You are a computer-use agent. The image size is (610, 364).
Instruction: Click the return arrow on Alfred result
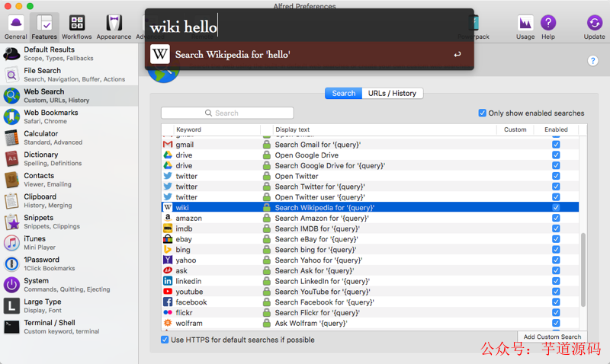point(457,54)
